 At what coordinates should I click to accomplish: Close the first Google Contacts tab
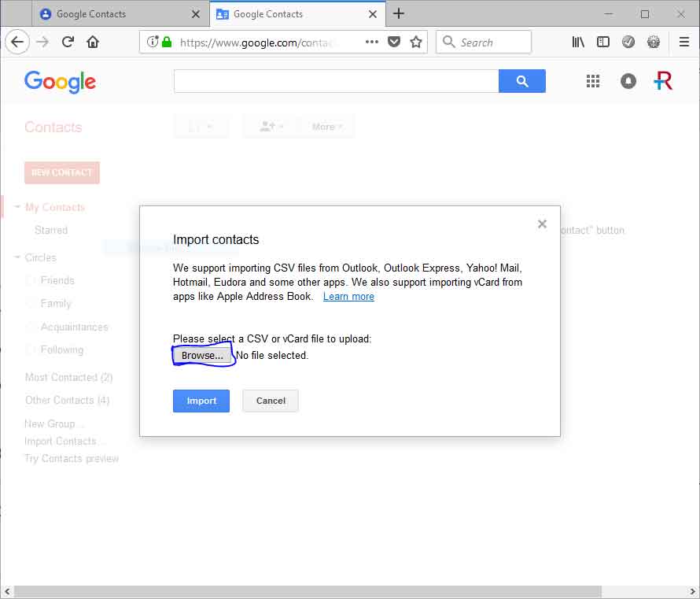196,14
